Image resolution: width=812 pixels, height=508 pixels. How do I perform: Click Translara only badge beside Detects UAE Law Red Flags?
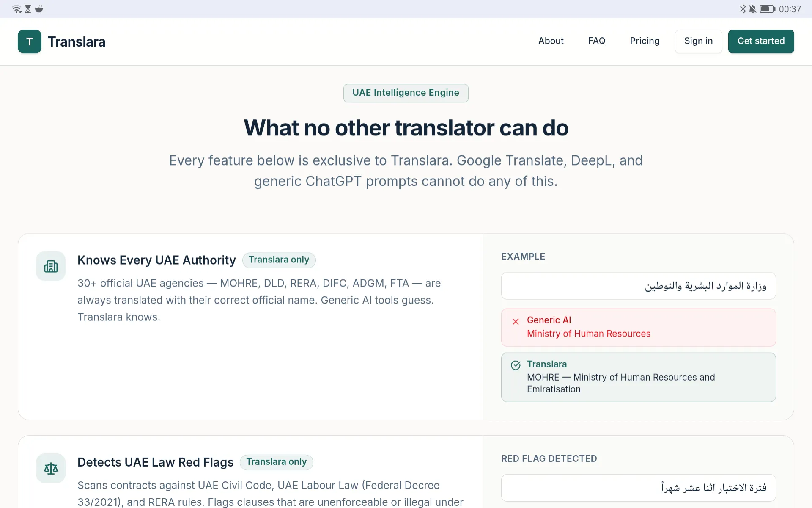coord(276,462)
